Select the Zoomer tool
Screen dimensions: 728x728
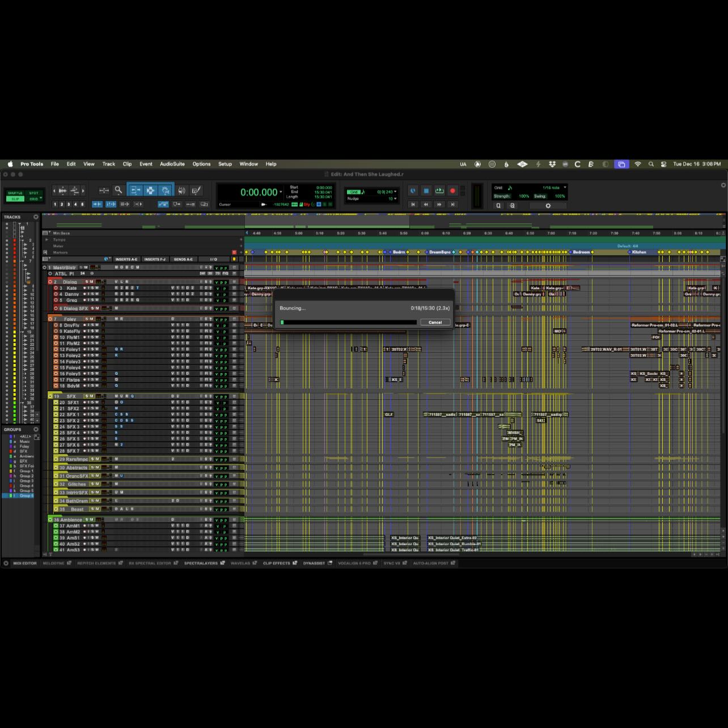tap(117, 190)
